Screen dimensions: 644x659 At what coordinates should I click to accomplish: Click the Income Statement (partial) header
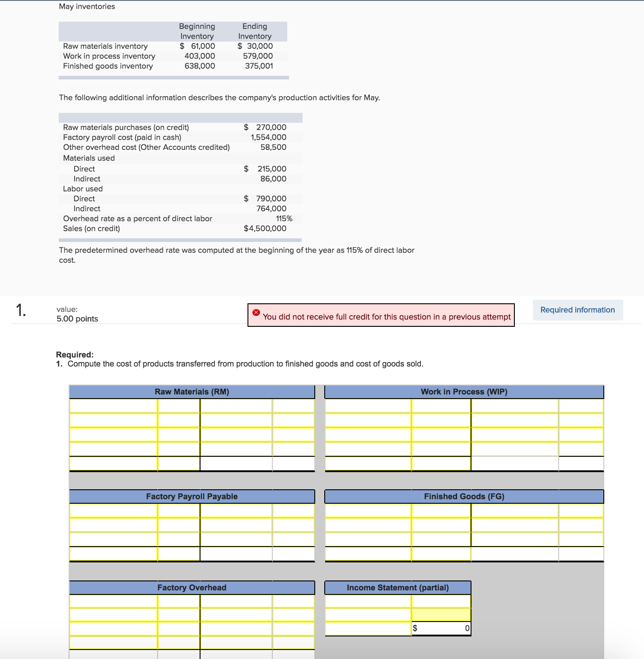pyautogui.click(x=398, y=588)
